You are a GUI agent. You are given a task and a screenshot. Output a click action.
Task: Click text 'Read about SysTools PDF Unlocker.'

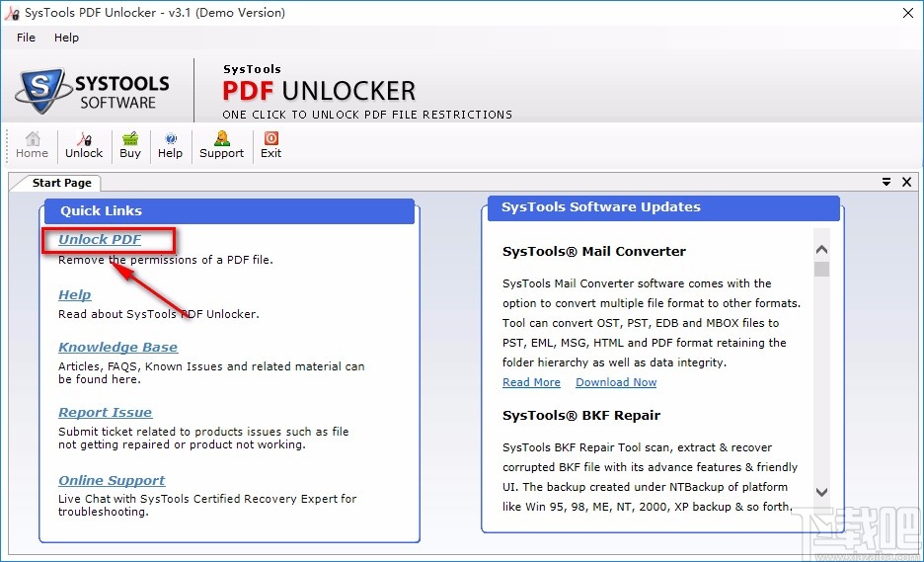click(159, 314)
